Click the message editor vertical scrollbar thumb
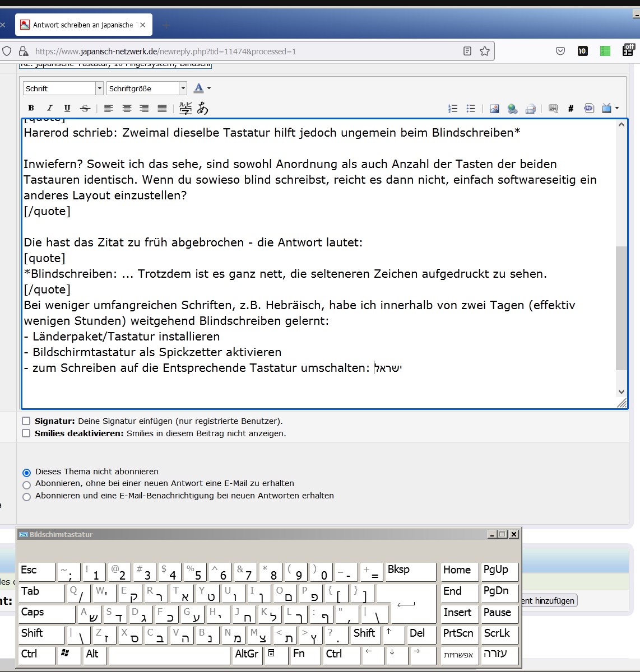Viewport: 640px width, 672px height. click(621, 308)
